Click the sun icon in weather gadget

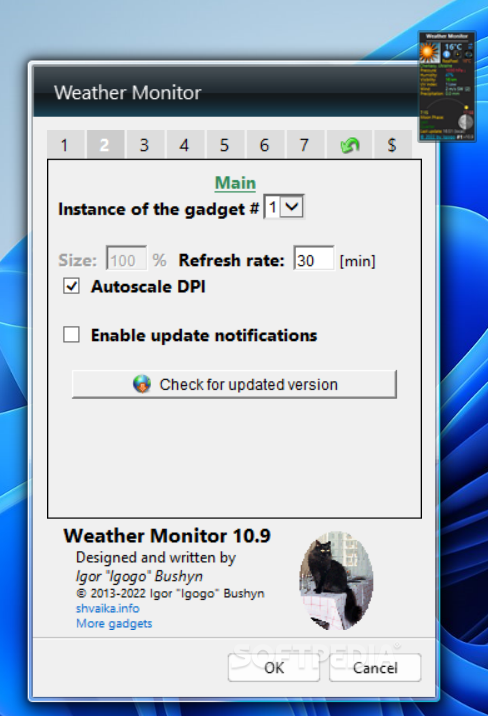point(429,53)
